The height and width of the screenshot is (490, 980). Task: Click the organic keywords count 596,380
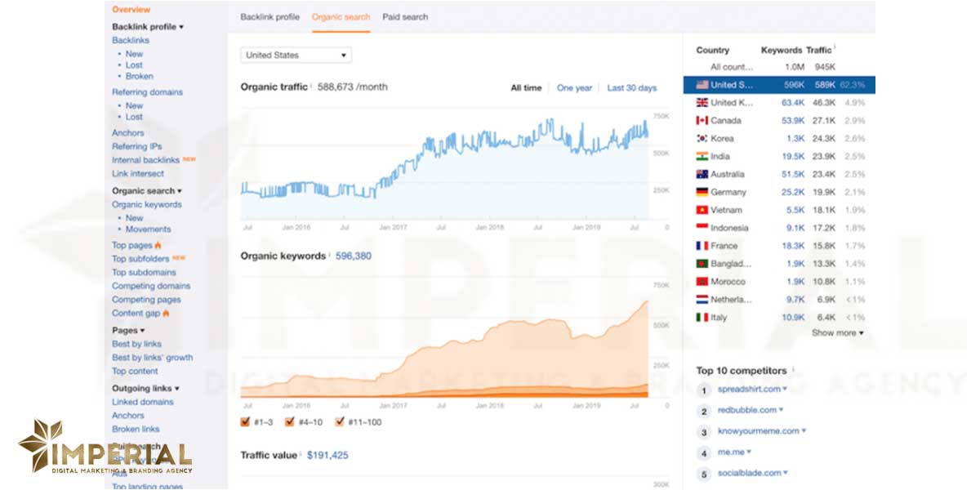click(x=353, y=256)
